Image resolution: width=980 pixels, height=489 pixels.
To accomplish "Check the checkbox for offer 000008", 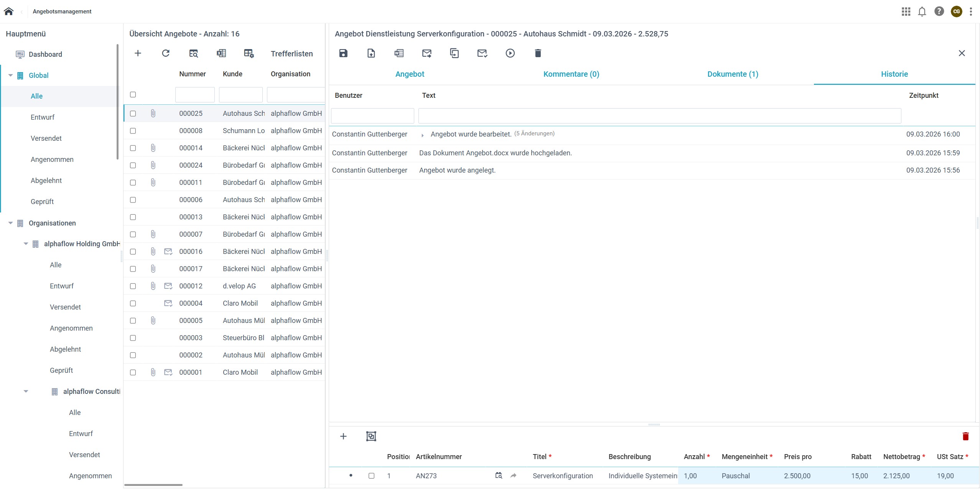I will 133,131.
